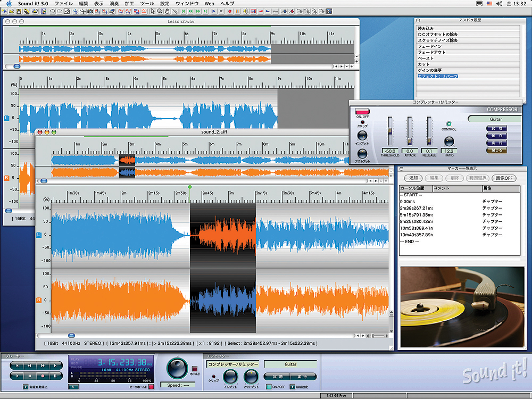Click the record player thumbnail image
The width and height of the screenshot is (532, 399).
[x=462, y=307]
